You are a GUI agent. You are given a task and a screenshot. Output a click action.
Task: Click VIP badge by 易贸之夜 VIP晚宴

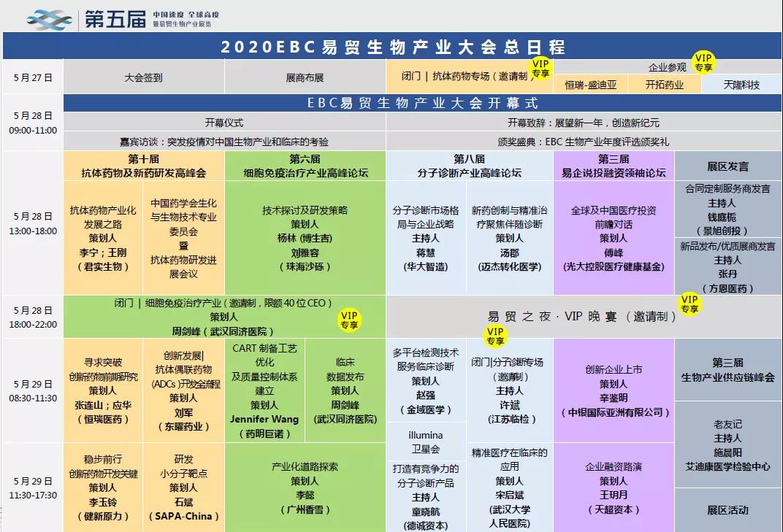tap(689, 304)
